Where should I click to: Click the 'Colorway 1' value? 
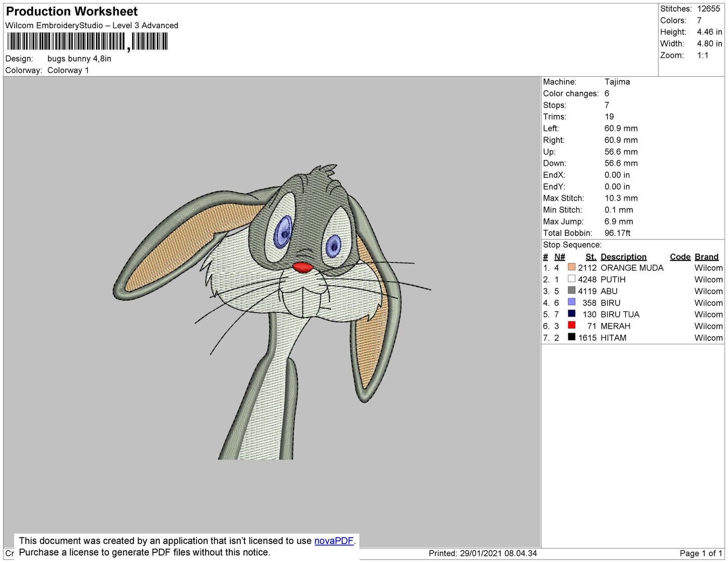point(68,70)
